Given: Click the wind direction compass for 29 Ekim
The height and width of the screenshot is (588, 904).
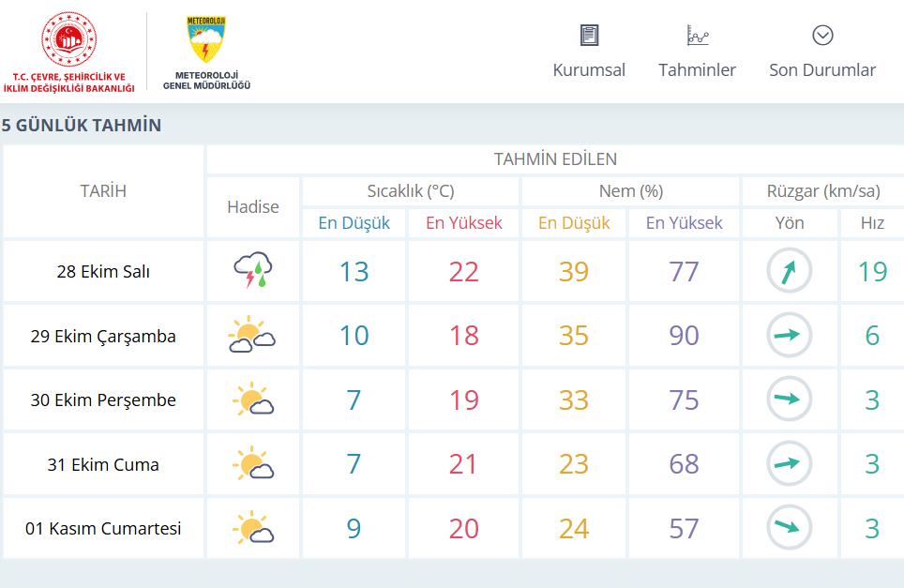Looking at the screenshot, I should [x=790, y=336].
